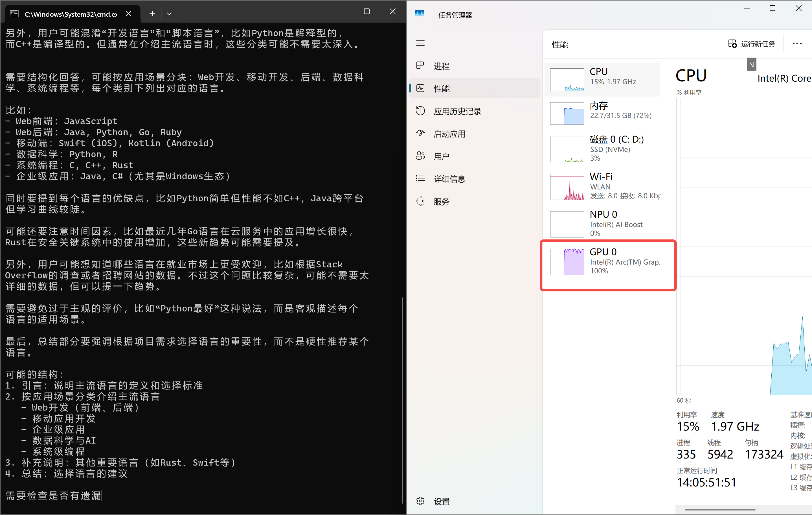Open the Users (用户) page icon
The height and width of the screenshot is (515, 812).
420,156
